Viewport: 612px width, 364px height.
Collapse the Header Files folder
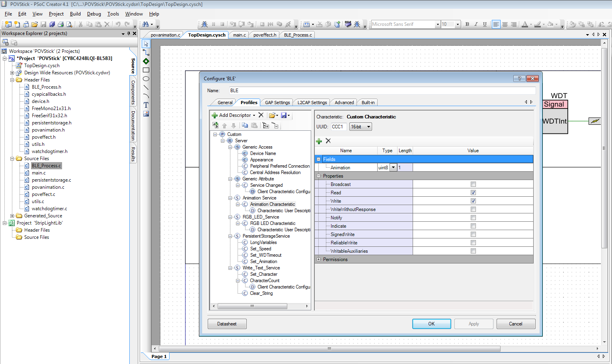click(x=12, y=80)
